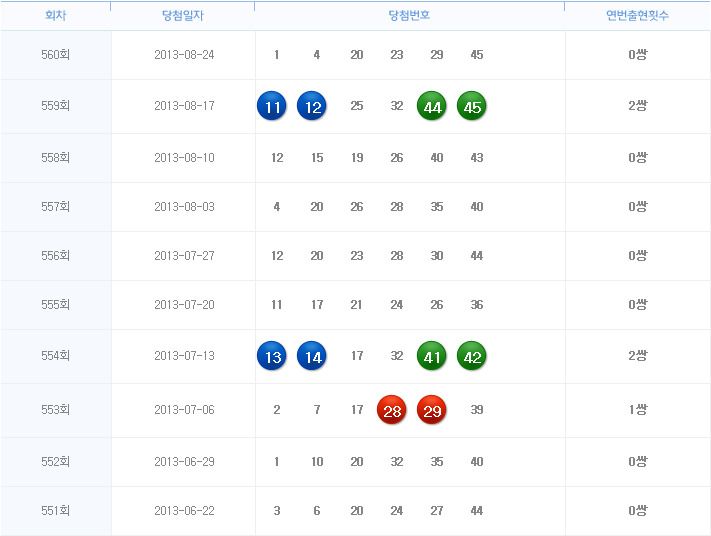Click number 10 in row 552회
711x536 pixels.
(x=317, y=462)
